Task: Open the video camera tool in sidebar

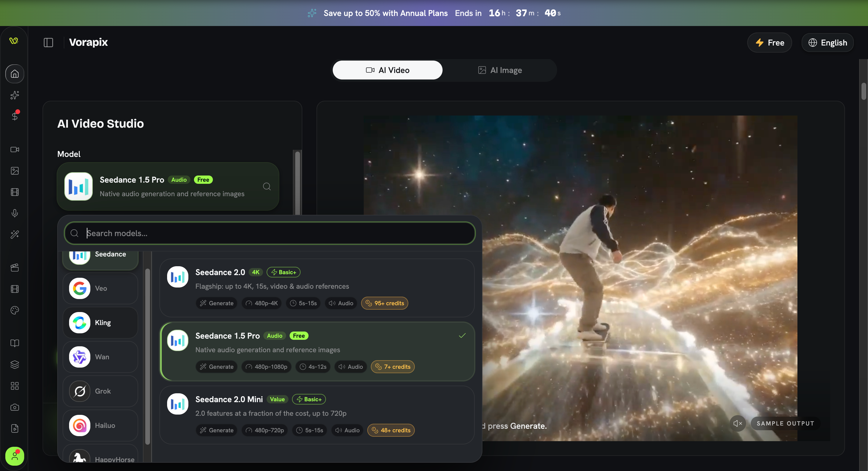Action: coord(14,149)
